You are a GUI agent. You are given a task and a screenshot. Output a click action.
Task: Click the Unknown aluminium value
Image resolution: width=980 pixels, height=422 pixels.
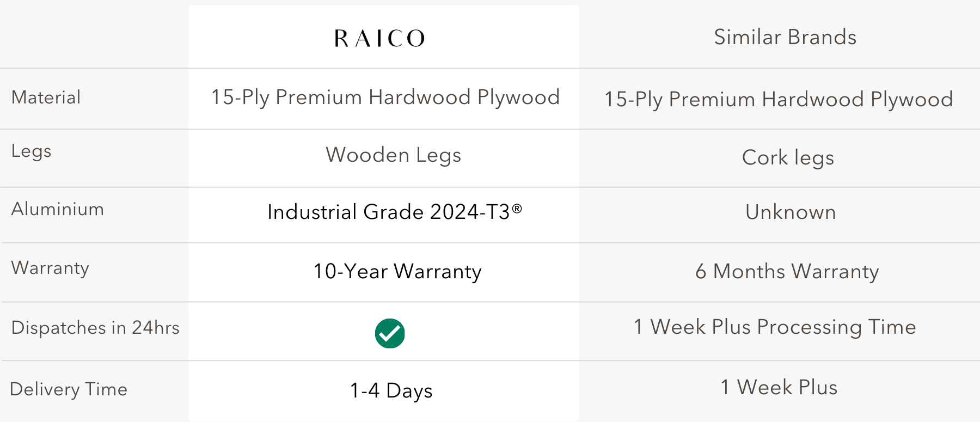791,212
